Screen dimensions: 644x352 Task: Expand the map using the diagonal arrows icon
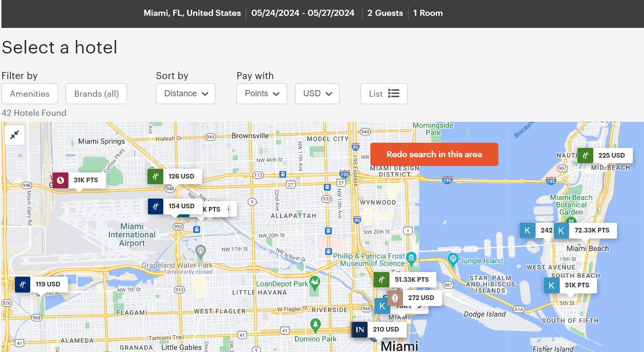14,135
